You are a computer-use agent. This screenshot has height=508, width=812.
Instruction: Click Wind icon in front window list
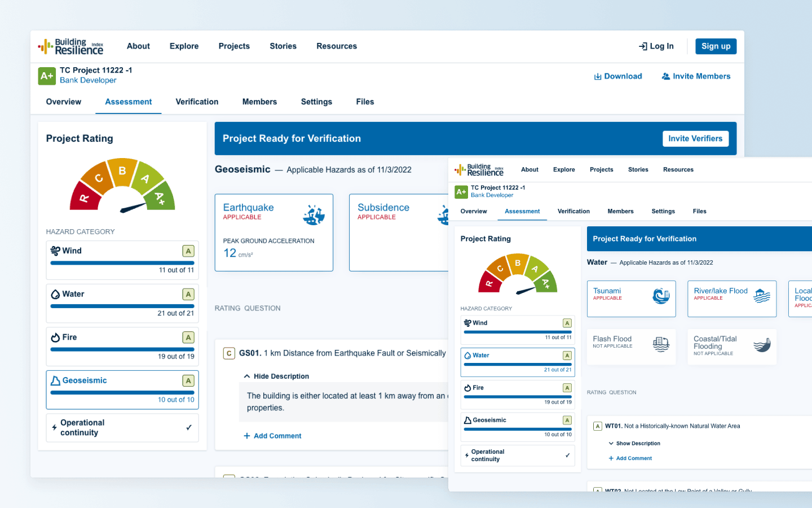point(467,323)
